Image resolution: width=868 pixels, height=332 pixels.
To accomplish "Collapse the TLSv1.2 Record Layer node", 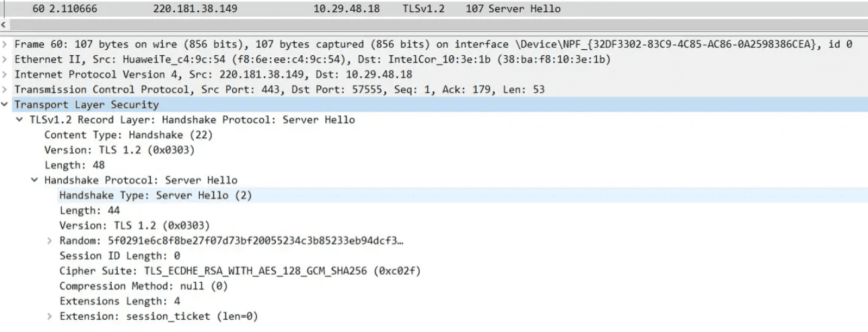I will [20, 120].
